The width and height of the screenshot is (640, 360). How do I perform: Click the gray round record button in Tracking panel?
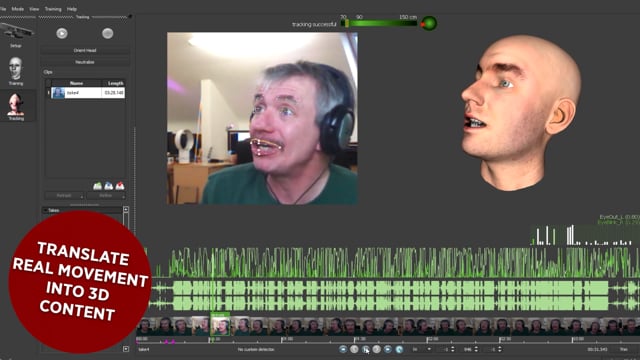pos(108,33)
